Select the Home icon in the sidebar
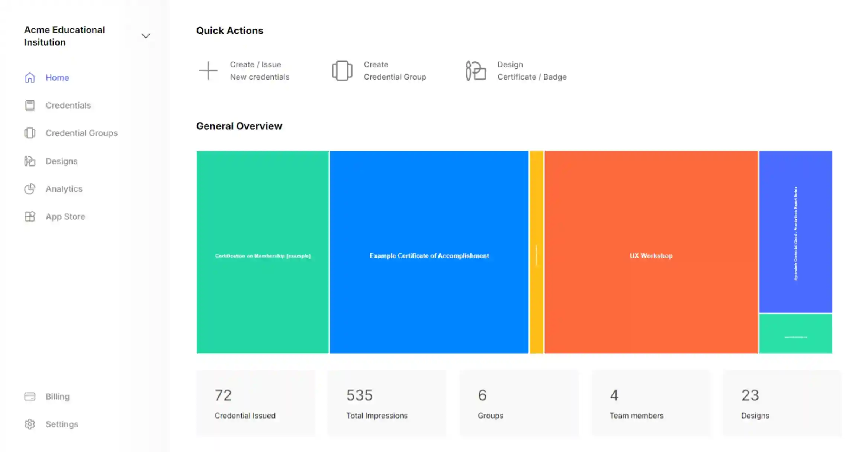The width and height of the screenshot is (868, 452). [x=30, y=78]
